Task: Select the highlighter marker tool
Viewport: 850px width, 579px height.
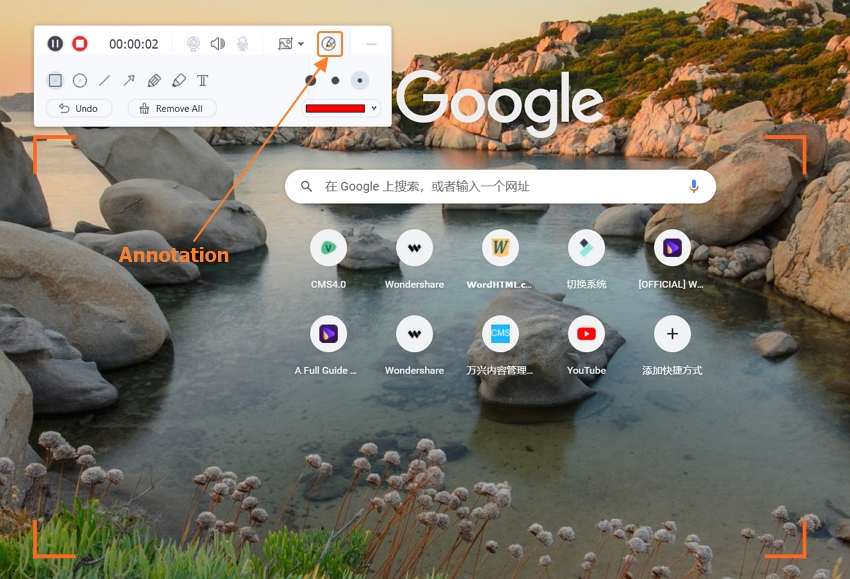Action: pyautogui.click(x=178, y=81)
